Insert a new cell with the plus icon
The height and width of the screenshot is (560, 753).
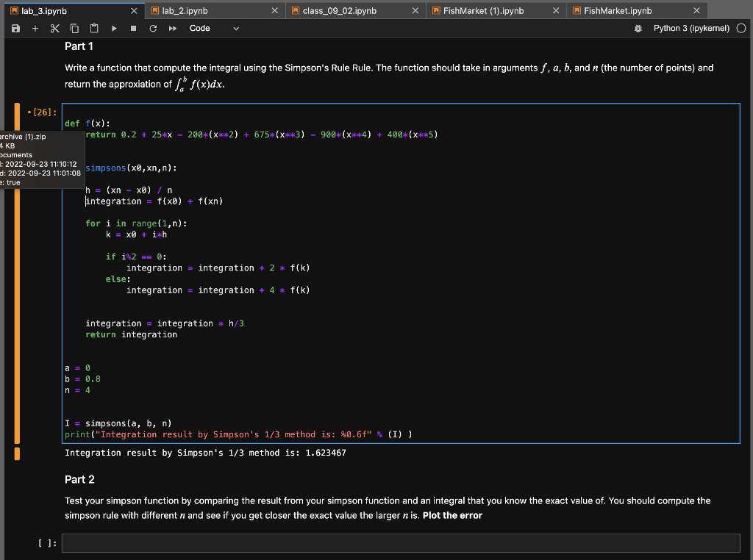coord(35,29)
